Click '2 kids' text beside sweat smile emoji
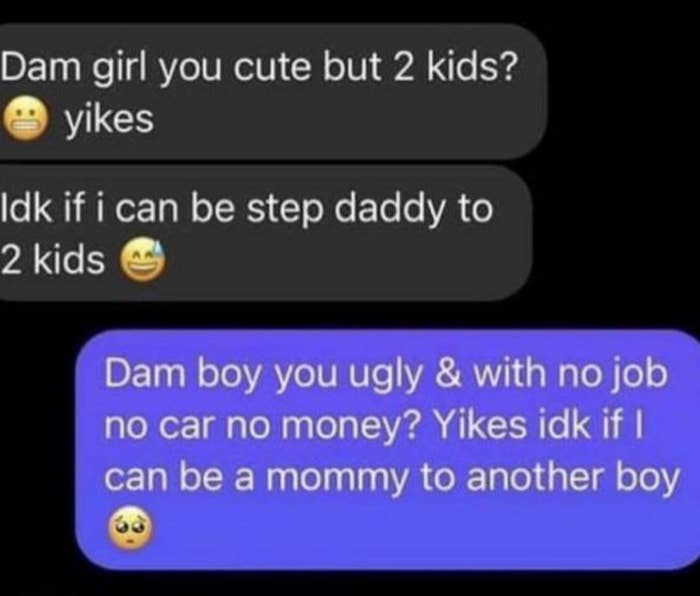This screenshot has height=596, width=700. (53, 260)
